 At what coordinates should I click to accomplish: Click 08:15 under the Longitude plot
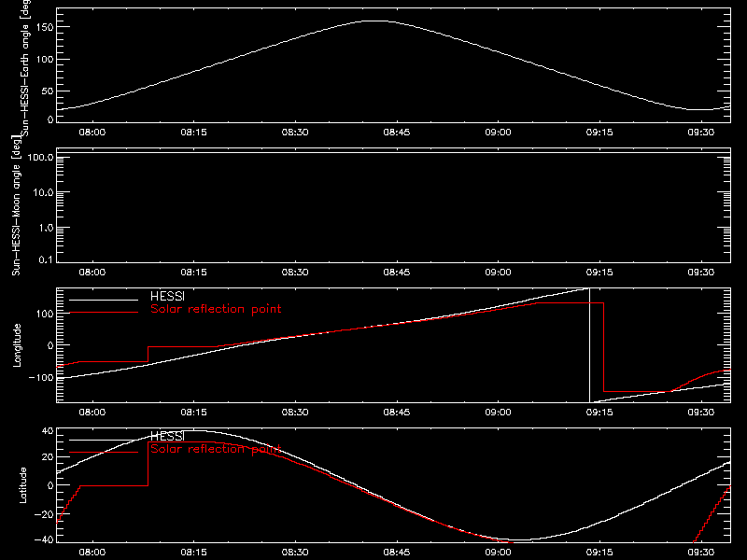pyautogui.click(x=193, y=413)
